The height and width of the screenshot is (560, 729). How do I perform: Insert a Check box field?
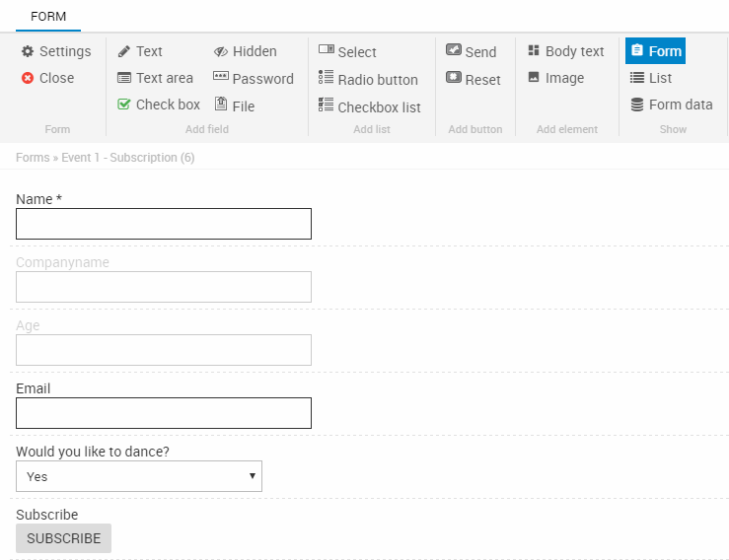pyautogui.click(x=158, y=105)
